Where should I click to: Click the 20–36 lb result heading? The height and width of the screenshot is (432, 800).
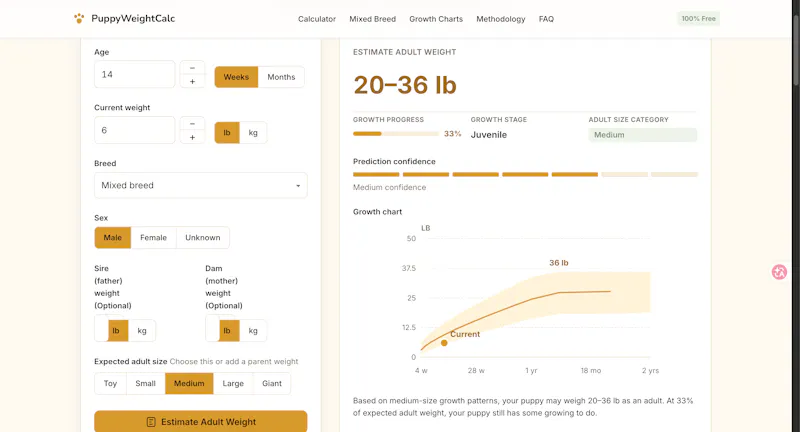405,85
